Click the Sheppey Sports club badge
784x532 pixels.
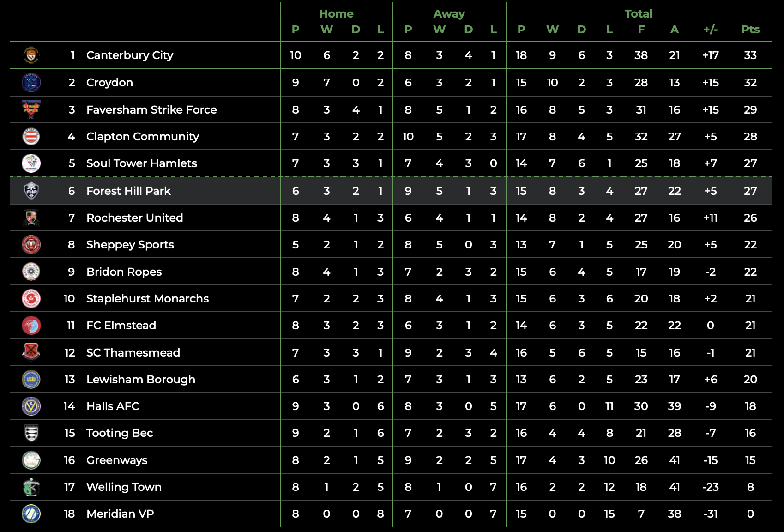coord(31,244)
